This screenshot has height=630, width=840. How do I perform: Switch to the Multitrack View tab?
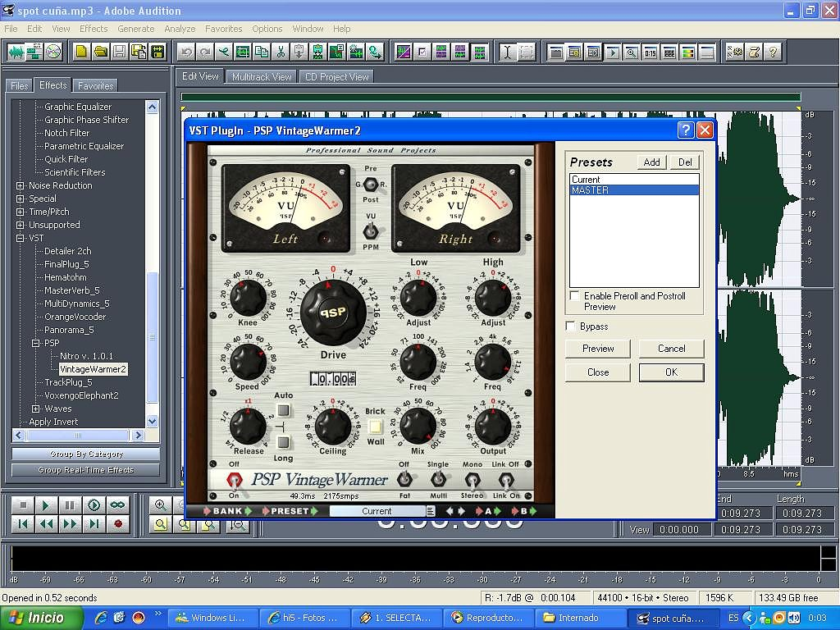(262, 77)
